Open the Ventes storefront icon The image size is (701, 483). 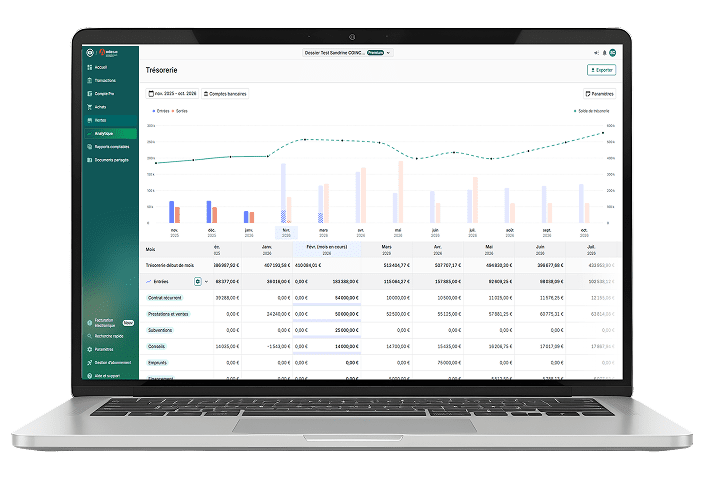(89, 120)
